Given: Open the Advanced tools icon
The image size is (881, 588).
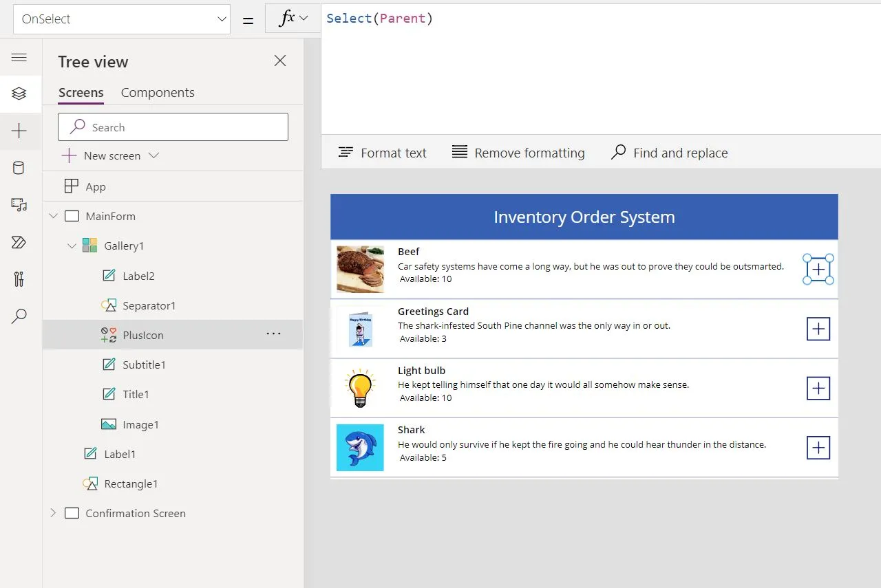Looking at the screenshot, I should tap(19, 279).
